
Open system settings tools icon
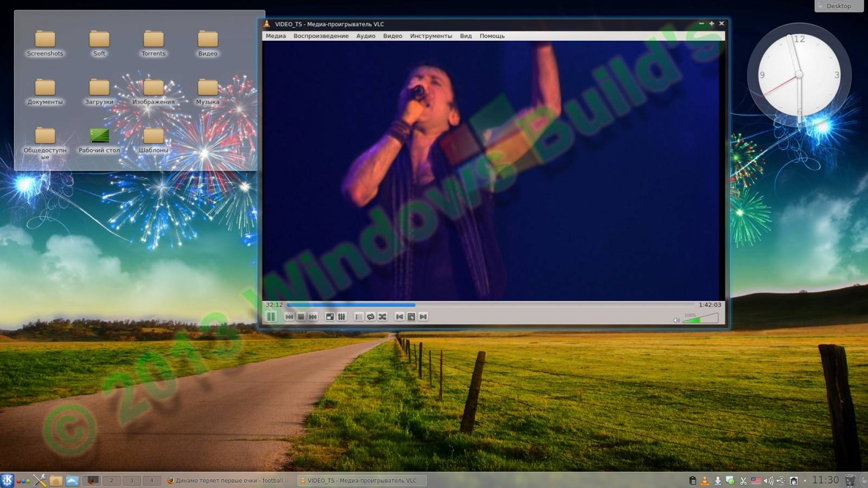40,480
